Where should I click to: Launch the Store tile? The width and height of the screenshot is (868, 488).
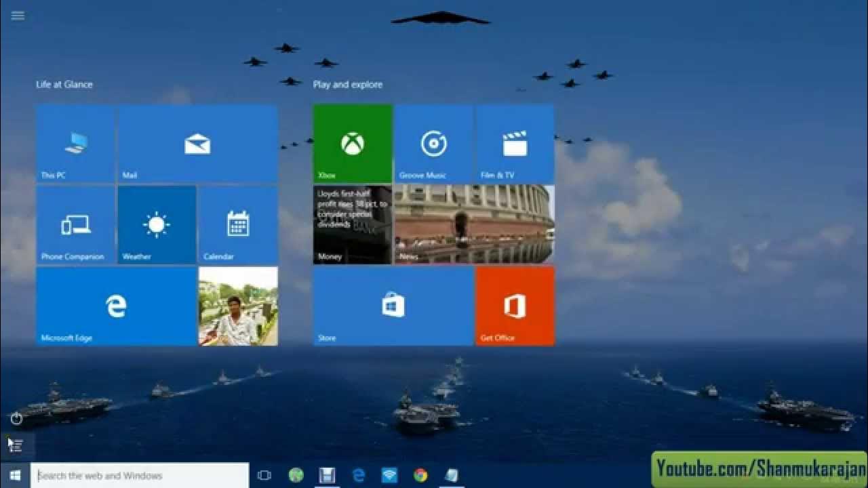[393, 306]
